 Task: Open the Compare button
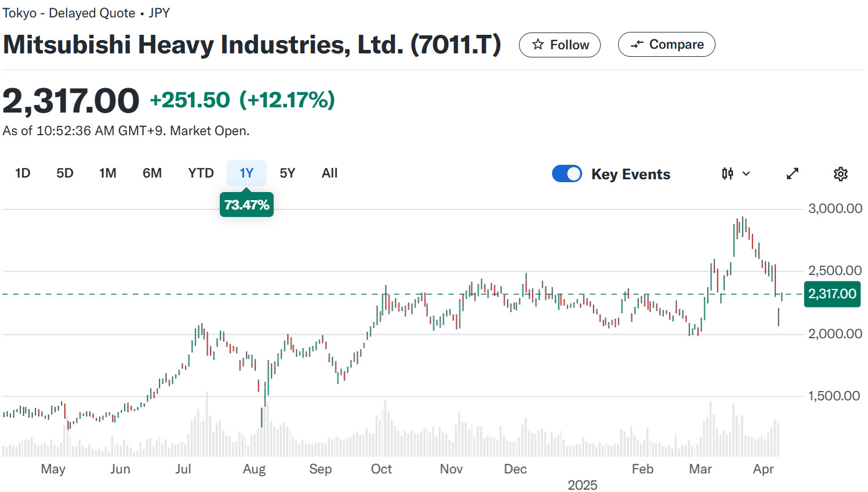[x=666, y=45]
